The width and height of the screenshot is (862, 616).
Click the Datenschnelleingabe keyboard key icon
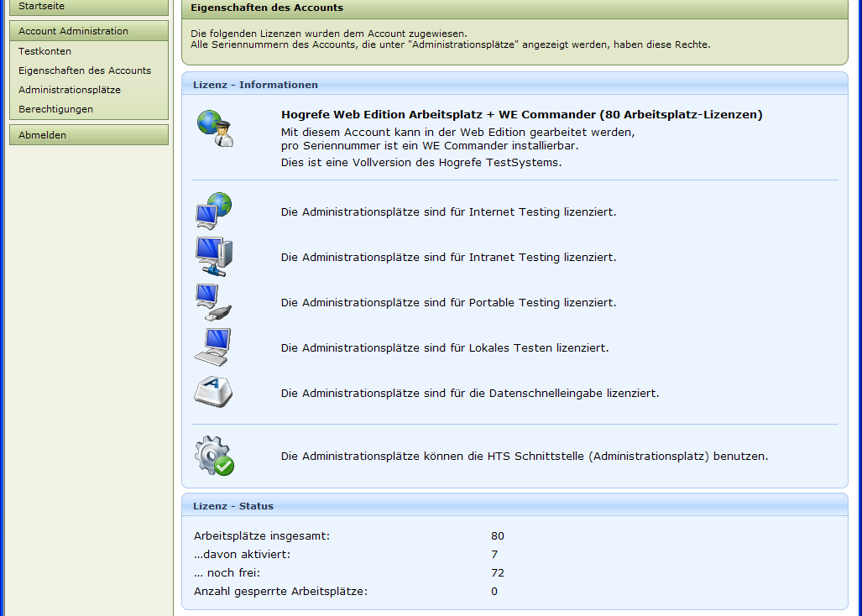(213, 392)
